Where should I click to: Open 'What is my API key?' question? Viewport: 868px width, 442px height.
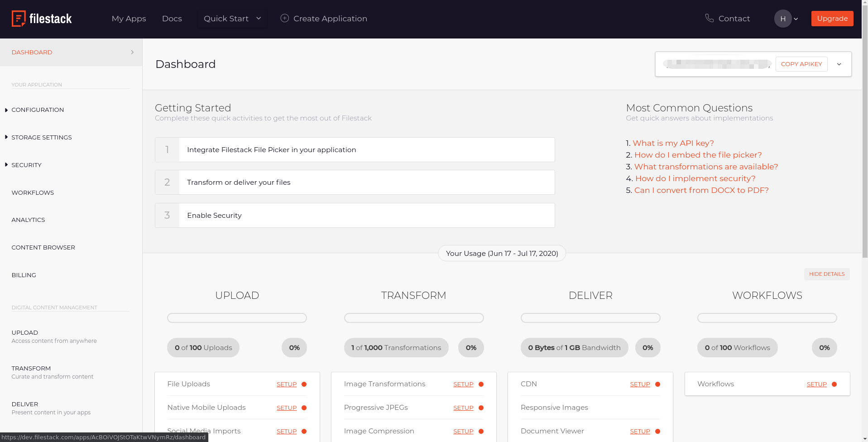click(673, 143)
